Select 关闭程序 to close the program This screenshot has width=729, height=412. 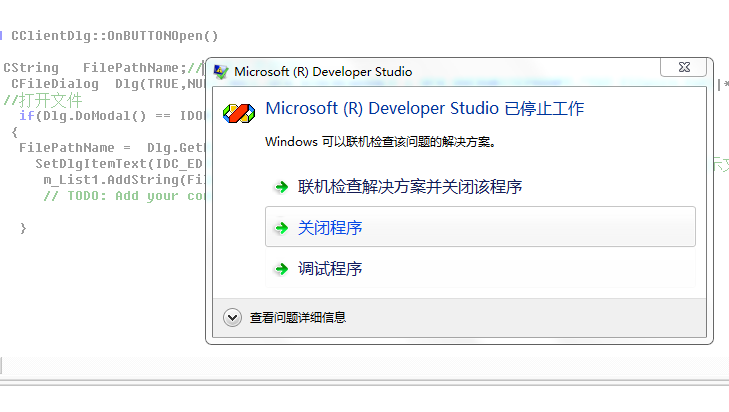pos(480,227)
